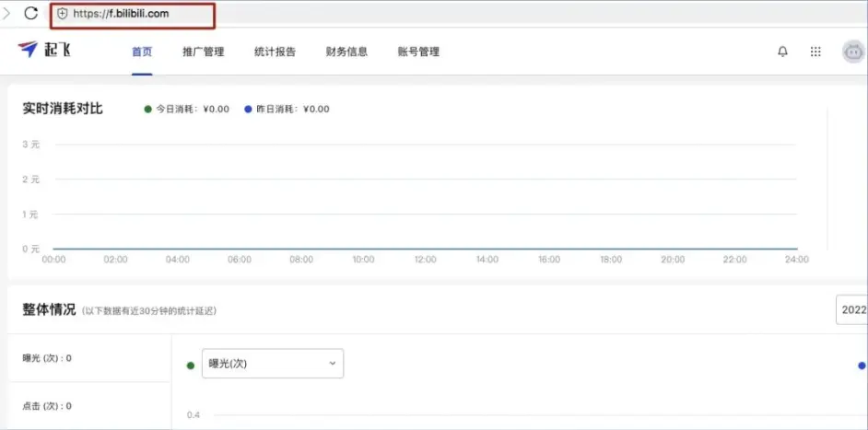Click the browser forward arrow
The image size is (868, 430).
(x=7, y=14)
